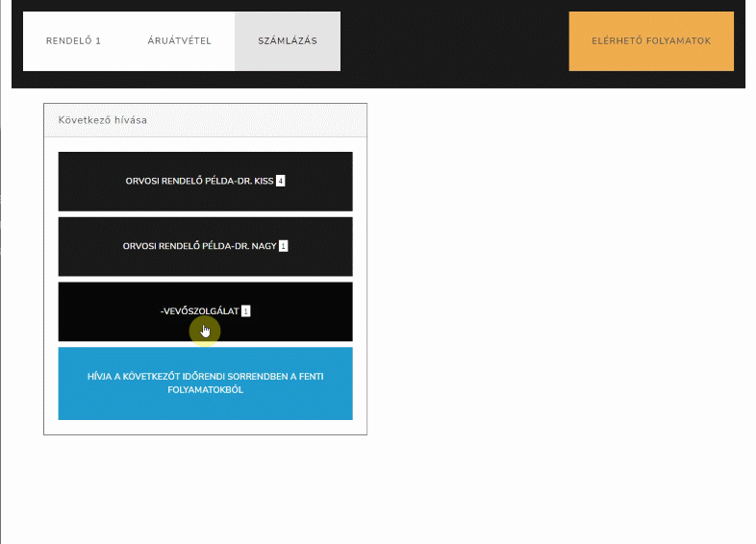Select the Számlázás tab
The height and width of the screenshot is (544, 756).
point(287,41)
